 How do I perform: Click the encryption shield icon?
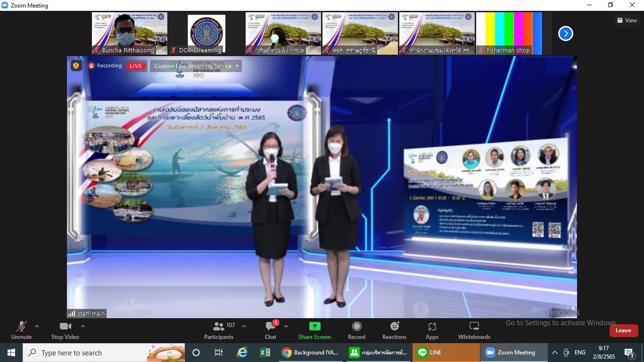[x=76, y=66]
